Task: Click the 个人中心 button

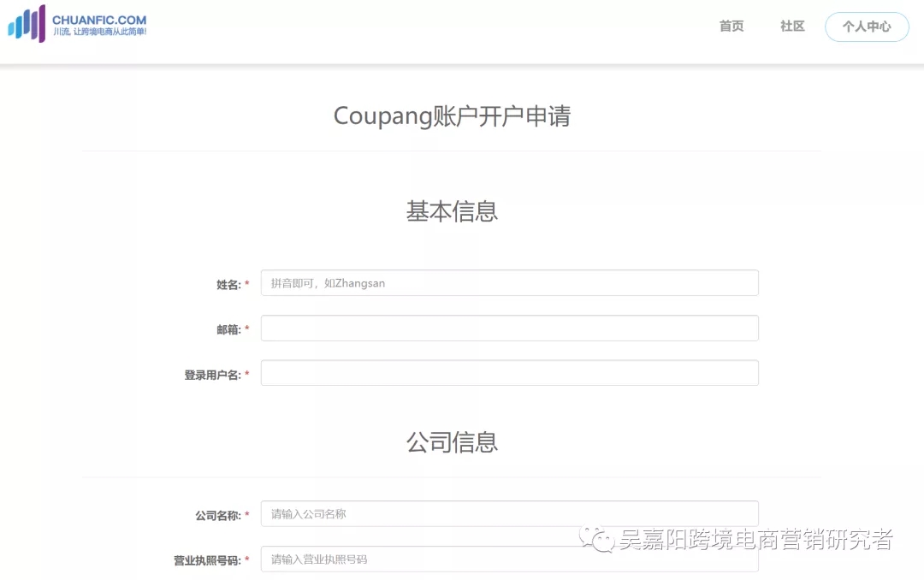Action: click(867, 27)
